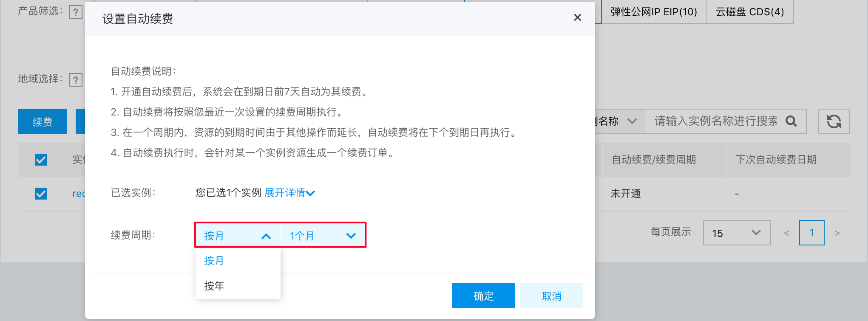Switch to 弹性公网IP EIP(10) tab
This screenshot has height=321, width=868.
point(654,12)
